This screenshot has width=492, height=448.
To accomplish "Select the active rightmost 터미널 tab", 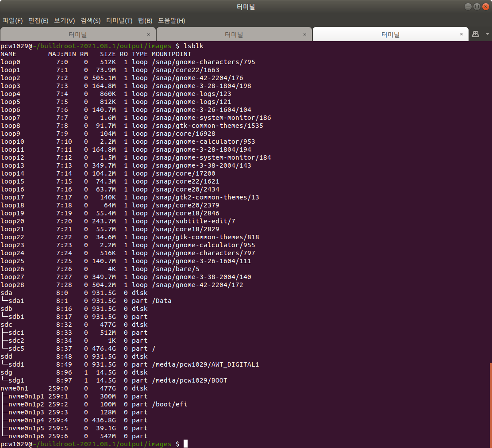I will 389,34.
